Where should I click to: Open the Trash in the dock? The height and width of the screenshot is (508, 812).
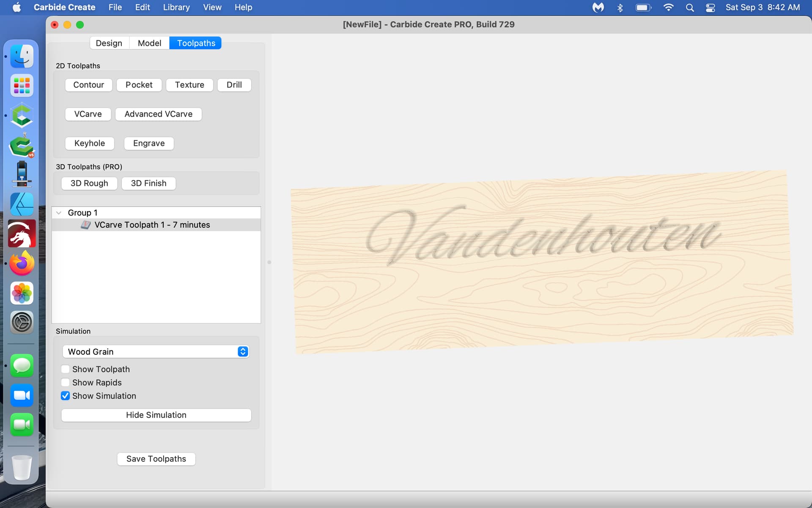(22, 467)
